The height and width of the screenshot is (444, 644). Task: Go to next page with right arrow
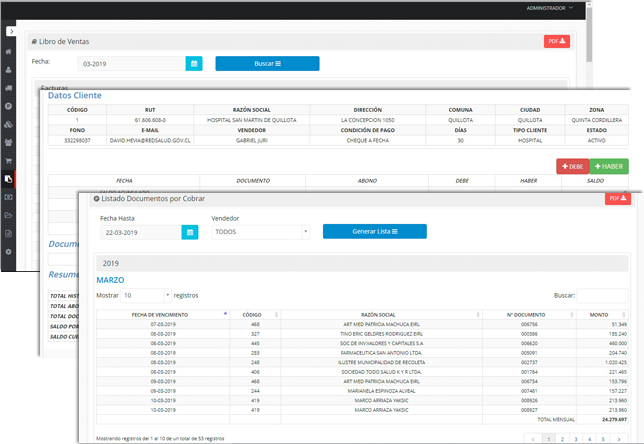(x=619, y=439)
